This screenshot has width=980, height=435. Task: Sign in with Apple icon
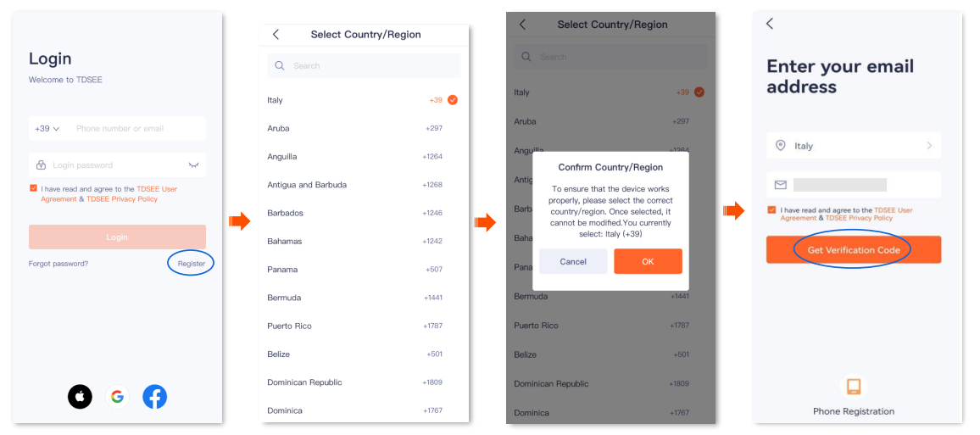click(x=80, y=396)
